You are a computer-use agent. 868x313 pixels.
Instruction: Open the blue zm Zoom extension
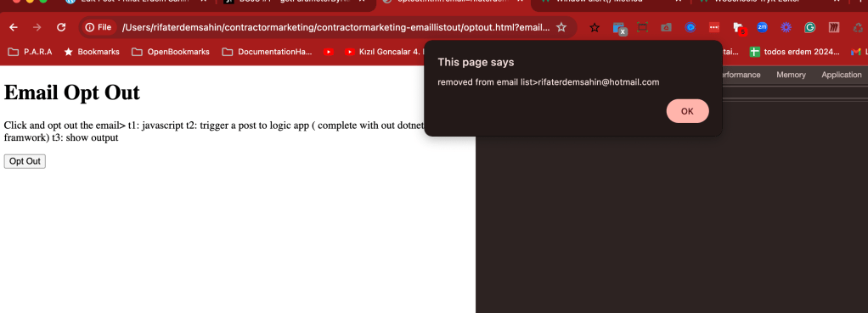coord(763,26)
